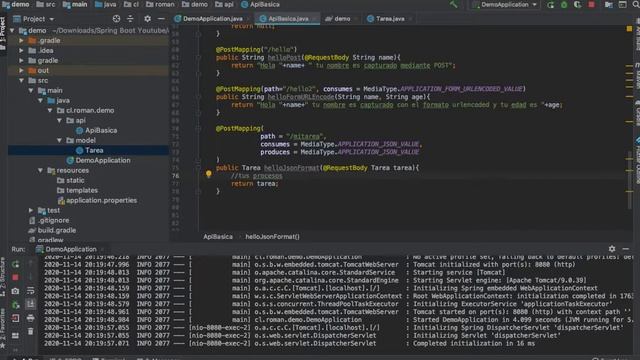Click the attach-debugger icon below the camera

[16, 304]
